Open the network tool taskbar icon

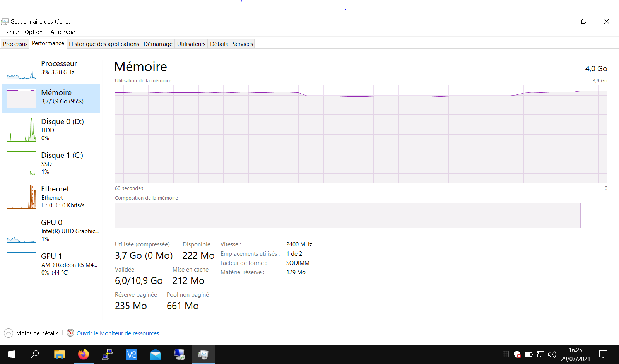pos(107,354)
